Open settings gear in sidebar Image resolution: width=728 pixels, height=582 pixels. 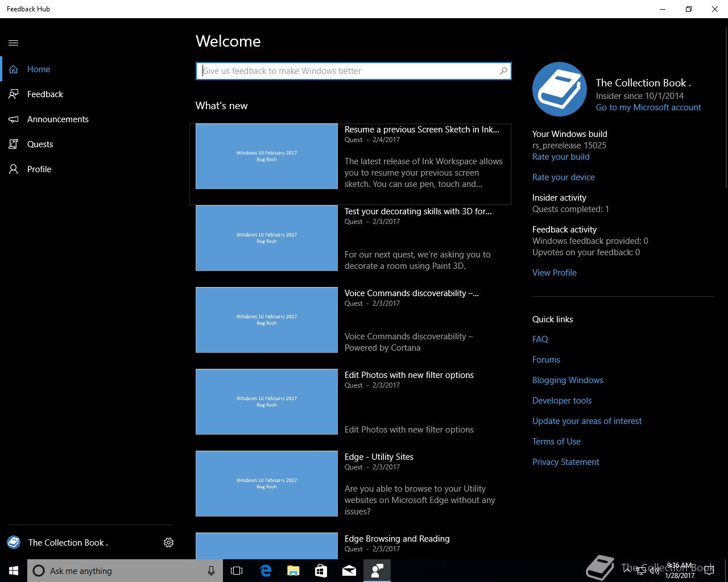(168, 543)
